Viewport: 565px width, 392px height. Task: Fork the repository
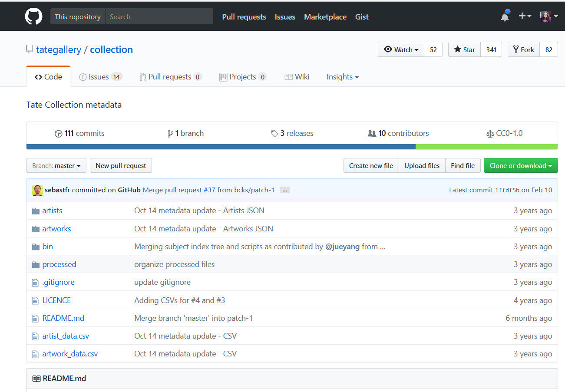pyautogui.click(x=523, y=49)
